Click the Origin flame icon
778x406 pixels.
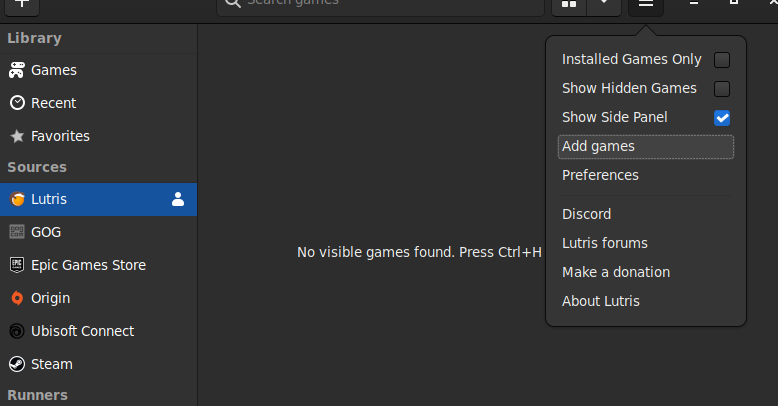tap(17, 298)
